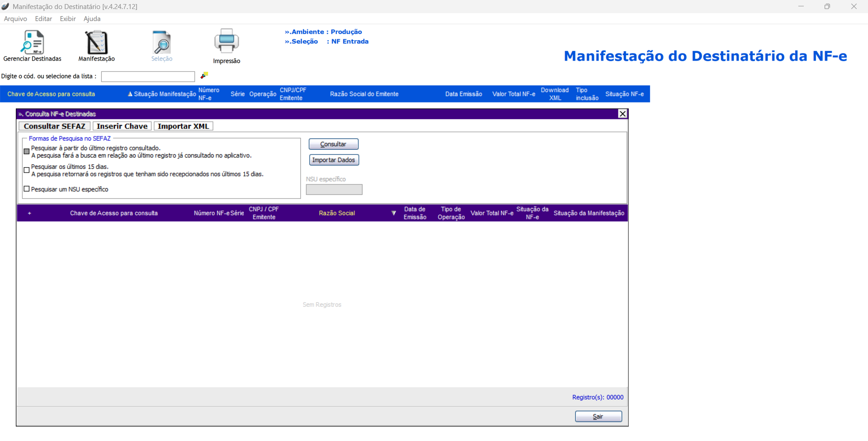Screen dimensions: 868x441
Task: Open the Gerenciar Destinadas tool
Action: click(x=33, y=43)
